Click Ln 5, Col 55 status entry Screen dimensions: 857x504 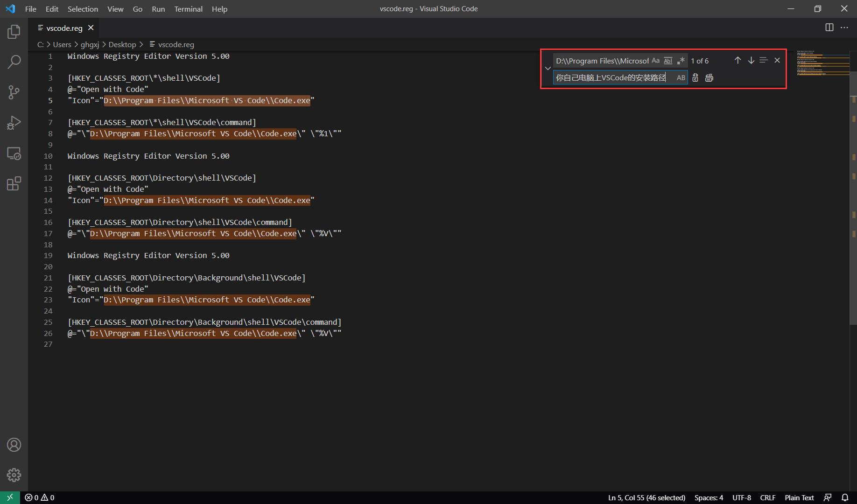point(646,497)
